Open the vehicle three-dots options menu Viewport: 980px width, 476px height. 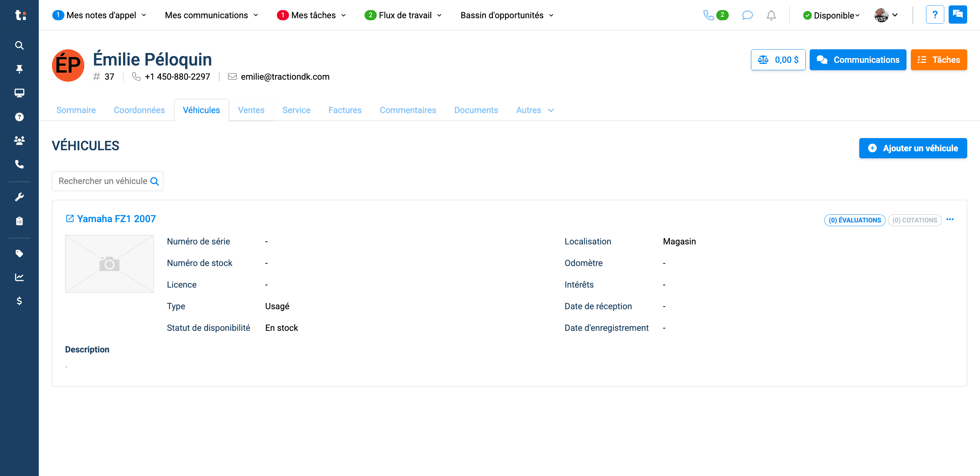click(950, 219)
